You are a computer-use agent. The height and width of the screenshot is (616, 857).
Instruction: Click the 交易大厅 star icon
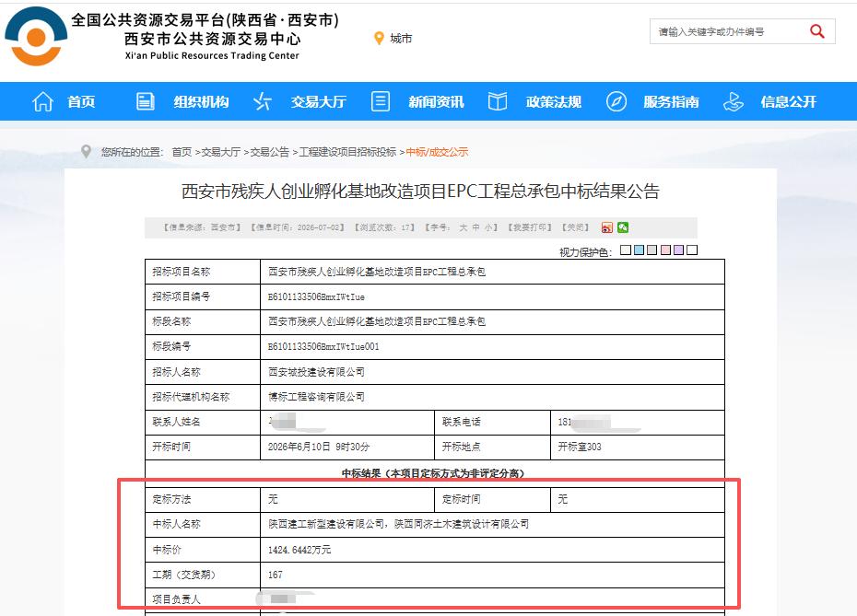[x=263, y=101]
